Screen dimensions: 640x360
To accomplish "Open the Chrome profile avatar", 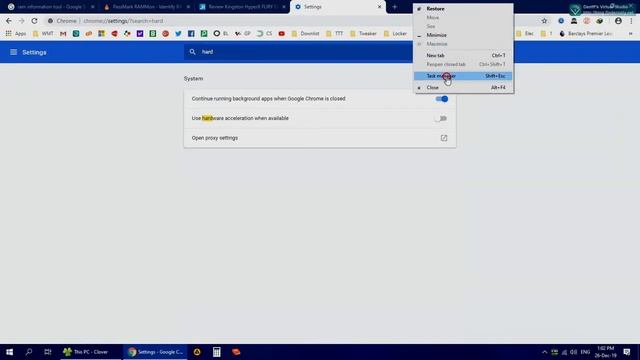I will (x=618, y=21).
